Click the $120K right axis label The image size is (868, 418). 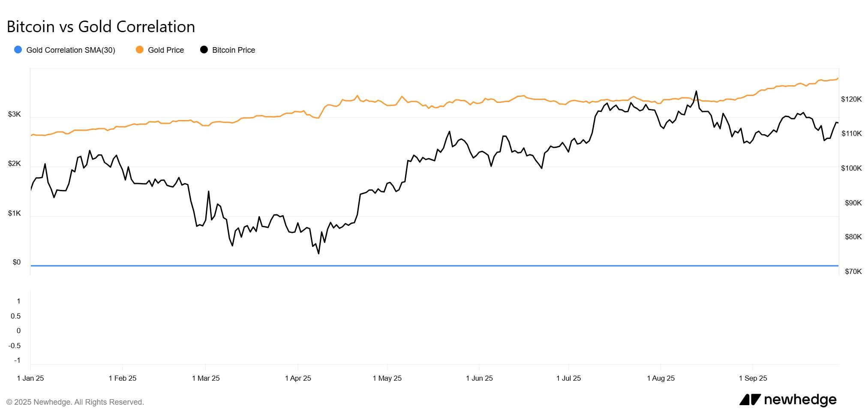[x=851, y=99]
